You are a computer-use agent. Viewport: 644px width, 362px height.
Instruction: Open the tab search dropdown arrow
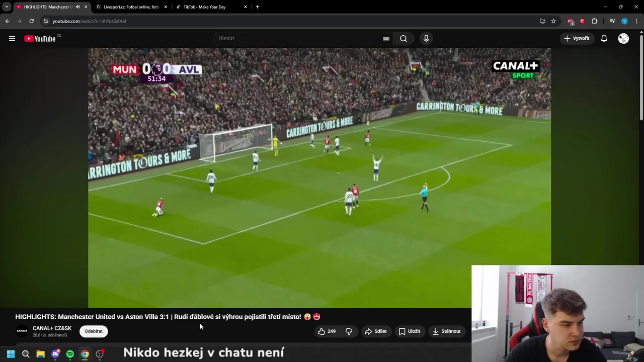point(7,7)
